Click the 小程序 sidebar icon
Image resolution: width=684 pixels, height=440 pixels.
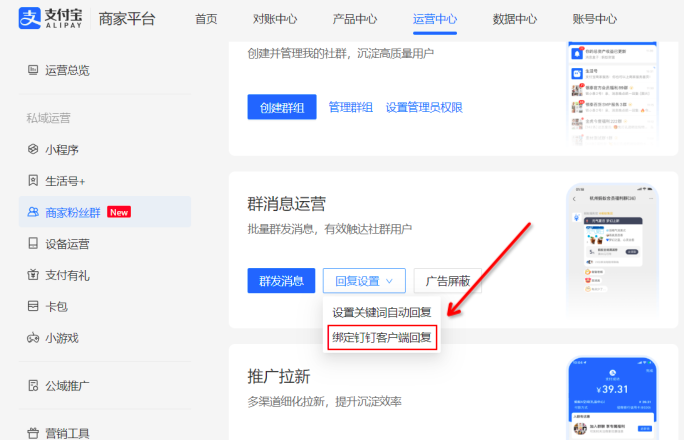point(33,149)
